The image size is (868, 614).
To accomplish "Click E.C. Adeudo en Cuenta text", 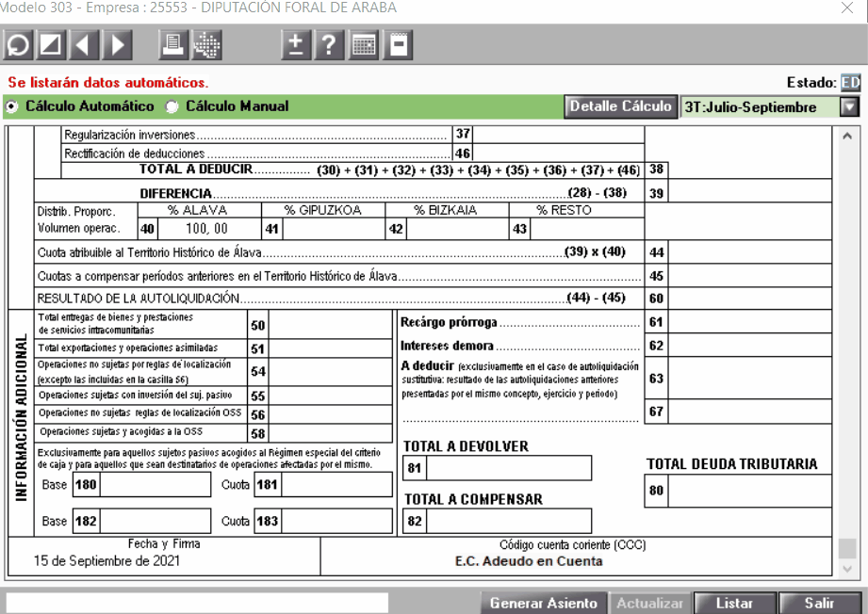I will pos(529,561).
